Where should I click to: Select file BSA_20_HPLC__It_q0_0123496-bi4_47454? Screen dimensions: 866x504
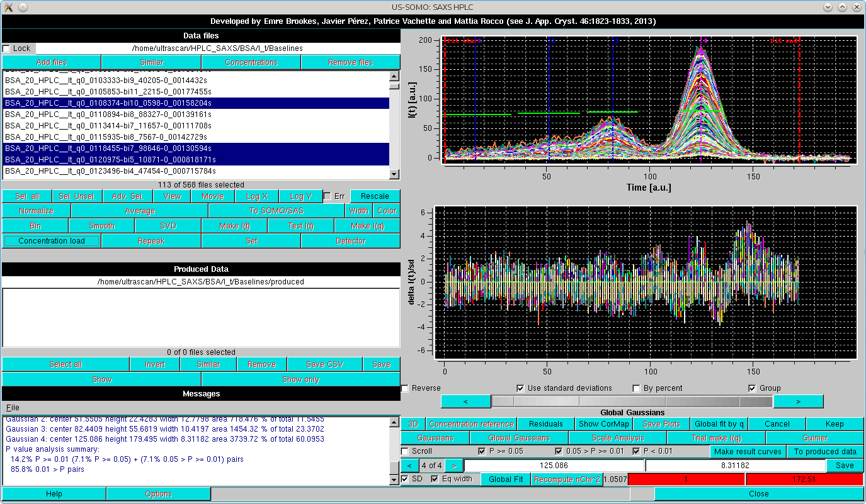coord(196,171)
